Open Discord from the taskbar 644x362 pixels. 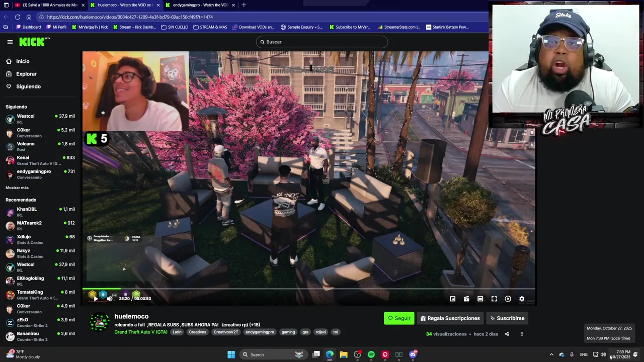click(413, 354)
